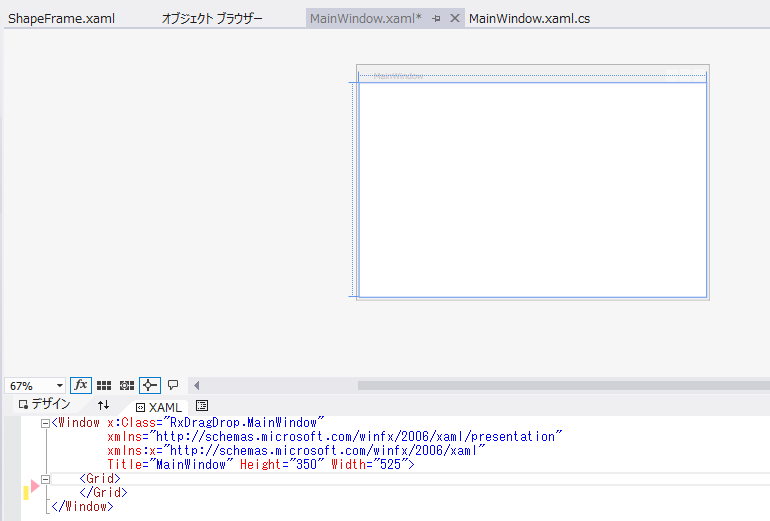Screen dimensions: 770x521
Task: Switch to MainWindow.xaml.cs tab
Action: click(x=529, y=19)
